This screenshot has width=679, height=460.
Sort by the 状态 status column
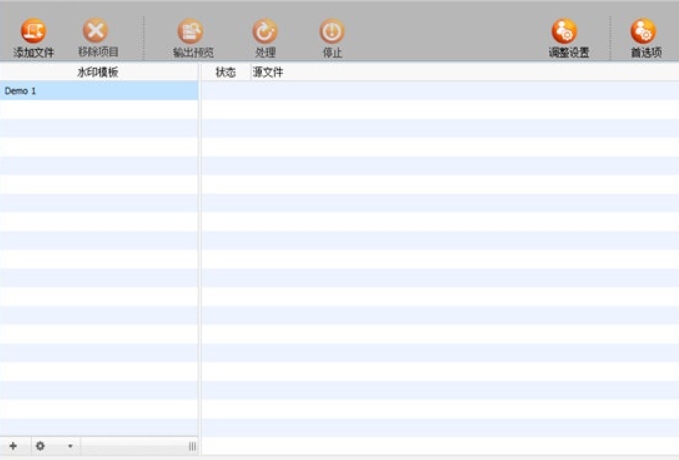[x=226, y=72]
